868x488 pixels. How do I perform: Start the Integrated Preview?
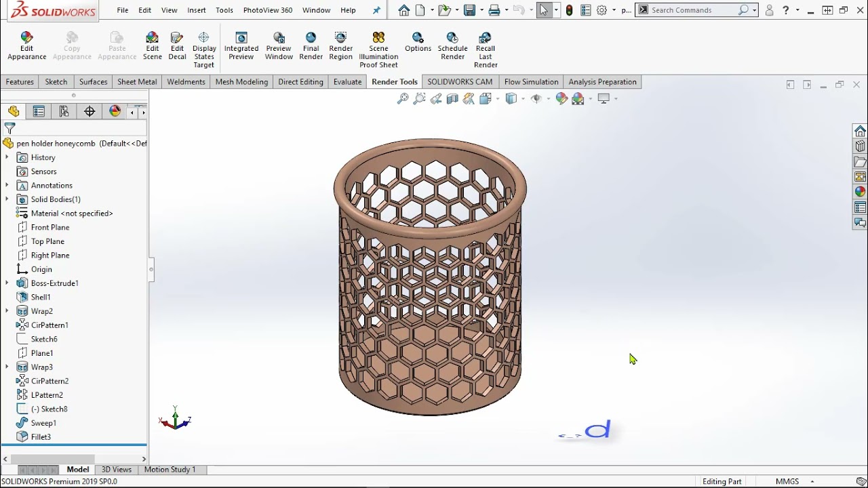(x=241, y=46)
